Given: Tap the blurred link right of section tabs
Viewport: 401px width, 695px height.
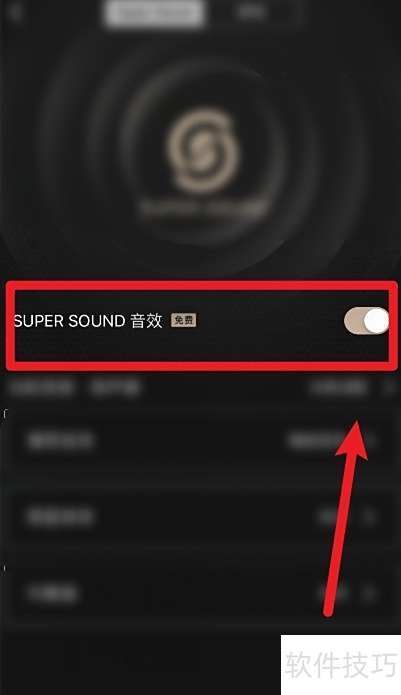Looking at the screenshot, I should click(x=339, y=387).
